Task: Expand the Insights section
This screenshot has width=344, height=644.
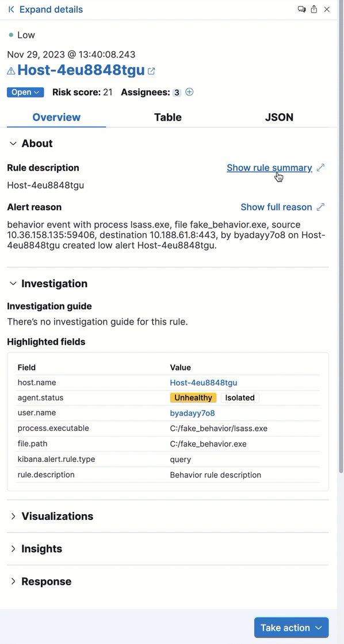Action: click(x=12, y=549)
